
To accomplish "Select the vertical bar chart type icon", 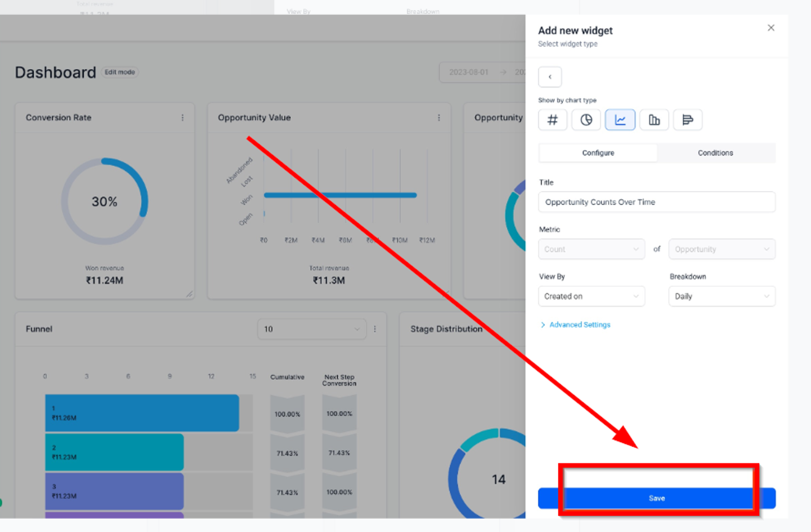I will (654, 120).
